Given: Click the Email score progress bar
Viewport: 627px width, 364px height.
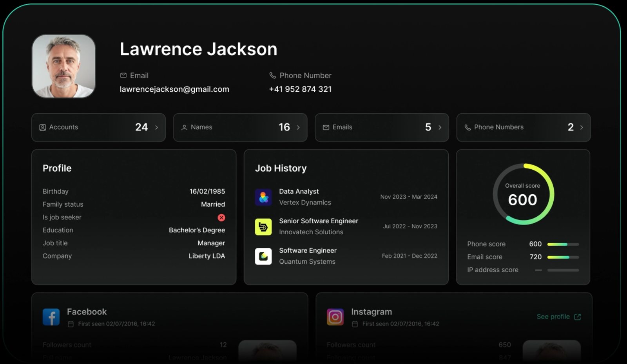Looking at the screenshot, I should (x=563, y=257).
